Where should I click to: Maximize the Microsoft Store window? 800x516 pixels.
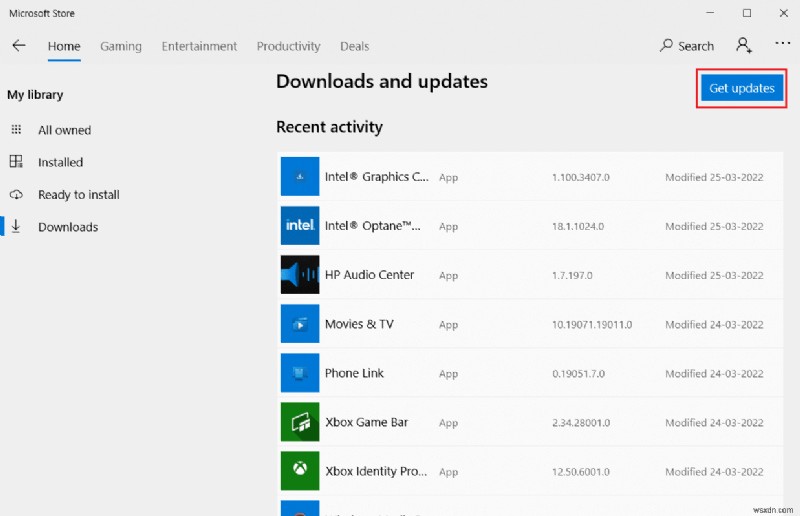tap(747, 13)
